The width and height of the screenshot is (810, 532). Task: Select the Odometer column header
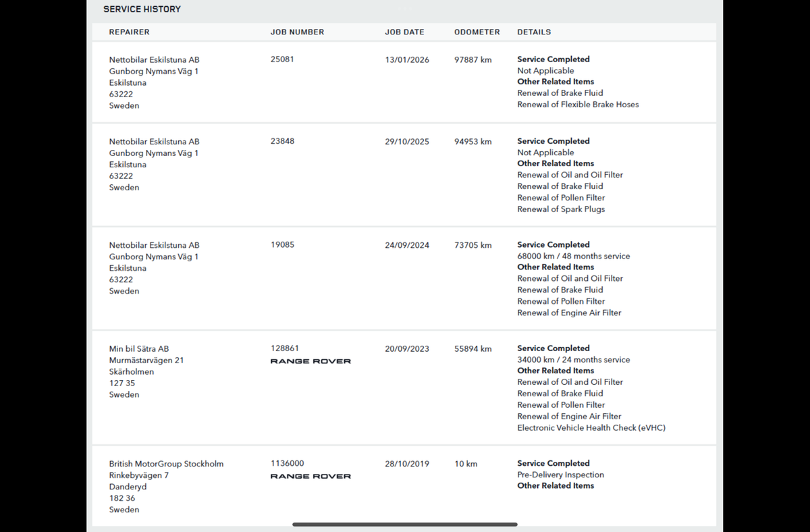pyautogui.click(x=477, y=32)
